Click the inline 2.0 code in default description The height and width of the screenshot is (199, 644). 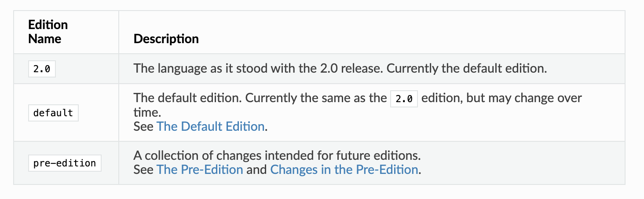coord(404,99)
